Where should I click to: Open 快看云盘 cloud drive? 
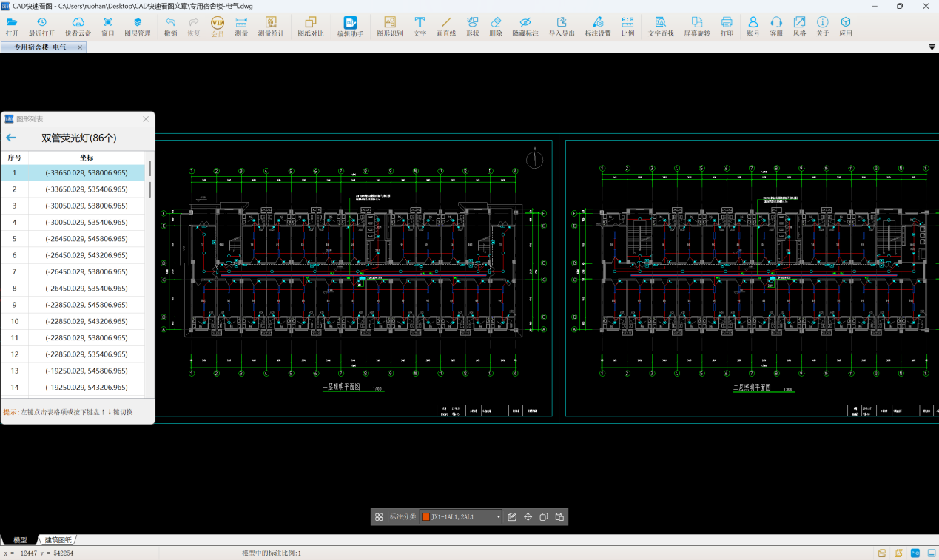coord(78,27)
